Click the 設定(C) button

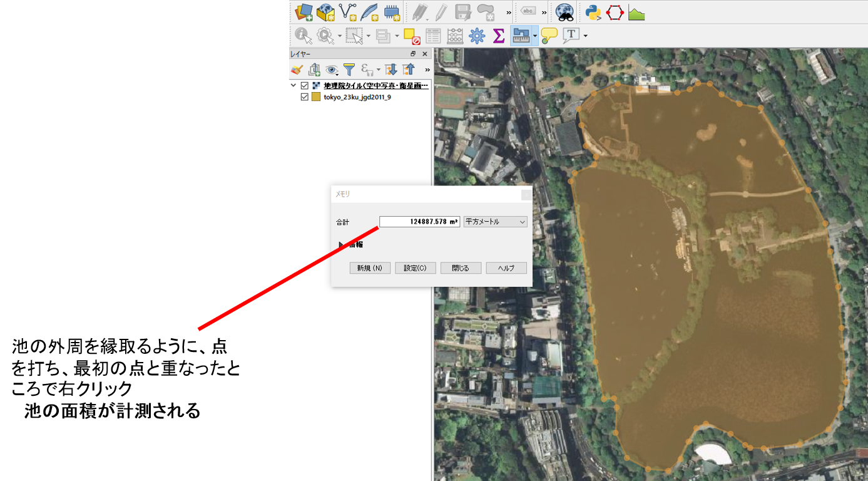(415, 268)
